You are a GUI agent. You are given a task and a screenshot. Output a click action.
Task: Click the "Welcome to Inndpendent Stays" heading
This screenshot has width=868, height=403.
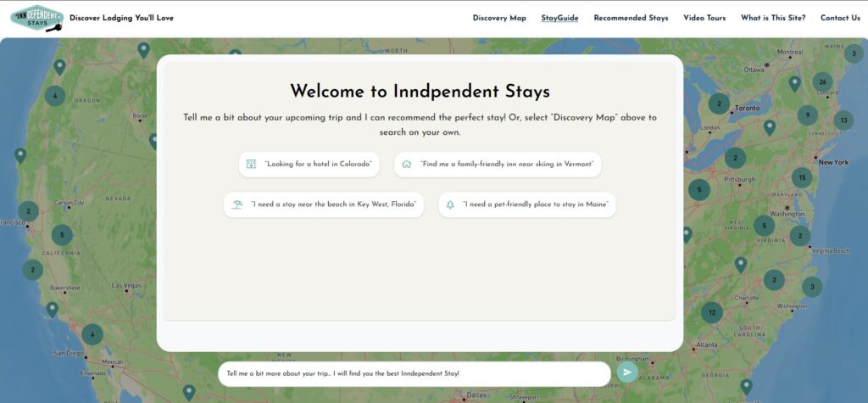pyautogui.click(x=420, y=91)
